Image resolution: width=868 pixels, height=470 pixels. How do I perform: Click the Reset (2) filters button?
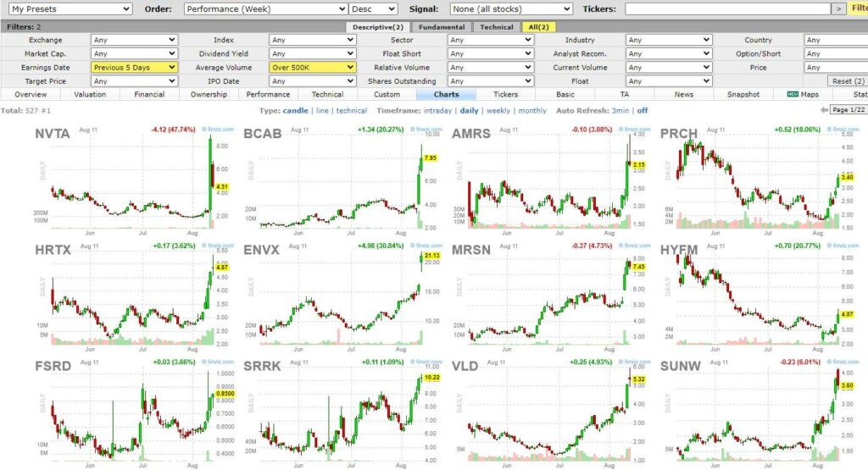[848, 81]
